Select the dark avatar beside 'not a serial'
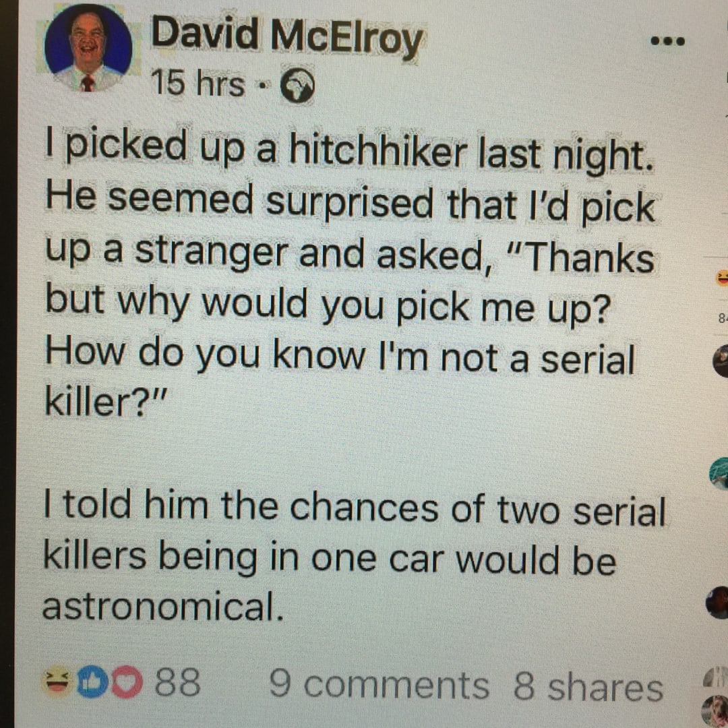Viewport: 728px width, 728px height. click(x=720, y=361)
